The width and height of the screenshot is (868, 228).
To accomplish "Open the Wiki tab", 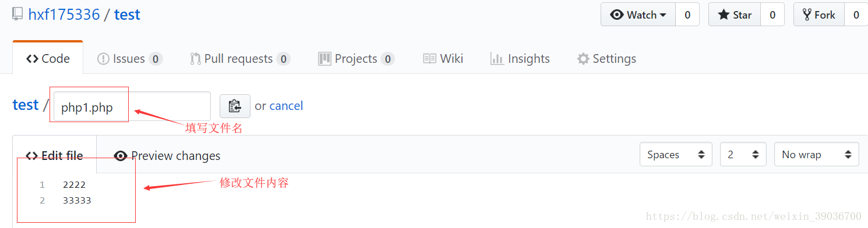I will [443, 59].
